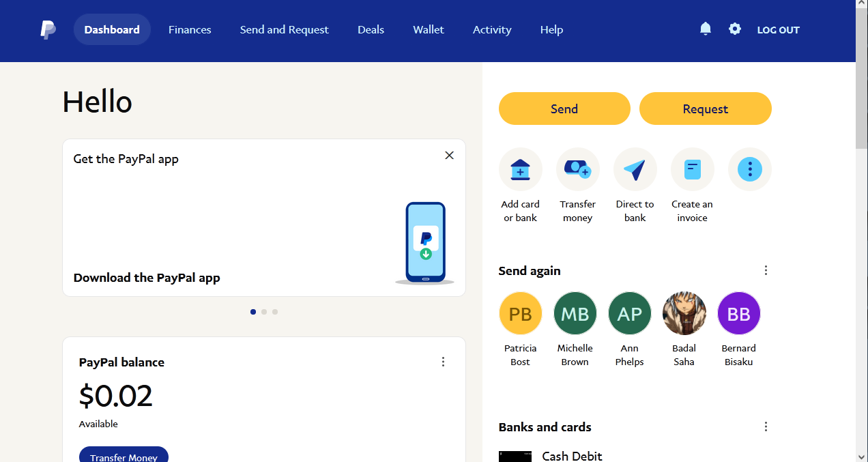Click the yellow Send button
The width and height of the screenshot is (868, 462).
[x=564, y=109]
